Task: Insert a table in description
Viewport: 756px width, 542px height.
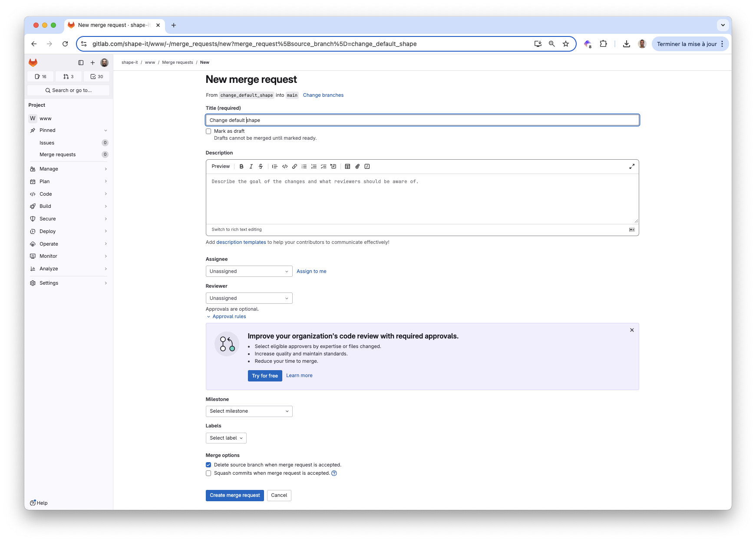Action: coord(347,167)
